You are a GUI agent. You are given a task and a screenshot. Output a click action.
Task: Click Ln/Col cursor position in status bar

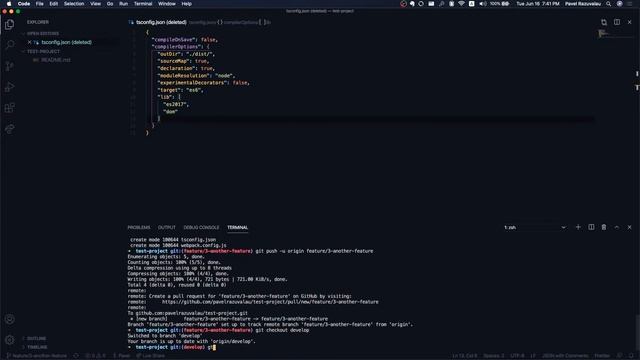464,356
